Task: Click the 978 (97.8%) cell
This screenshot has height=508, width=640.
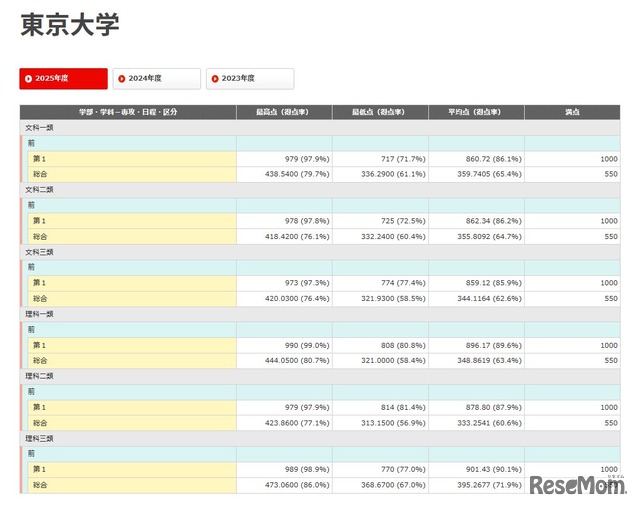Action: [x=284, y=221]
